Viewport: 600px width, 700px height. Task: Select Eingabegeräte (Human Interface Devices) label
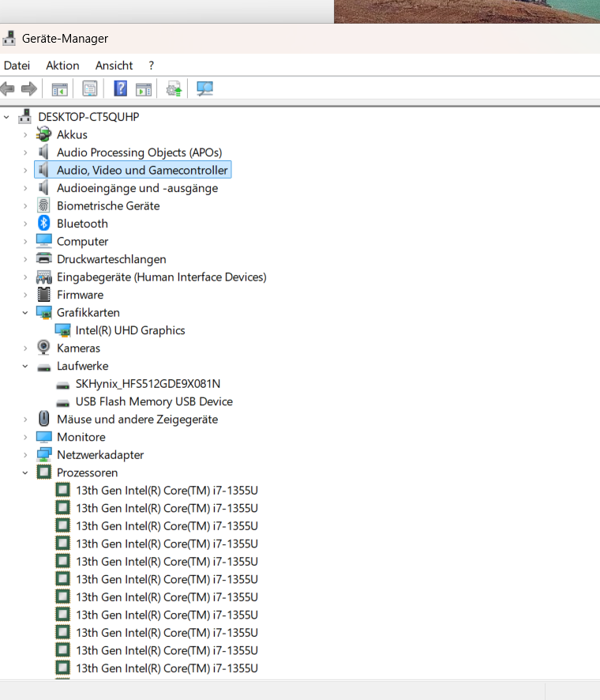[162, 277]
